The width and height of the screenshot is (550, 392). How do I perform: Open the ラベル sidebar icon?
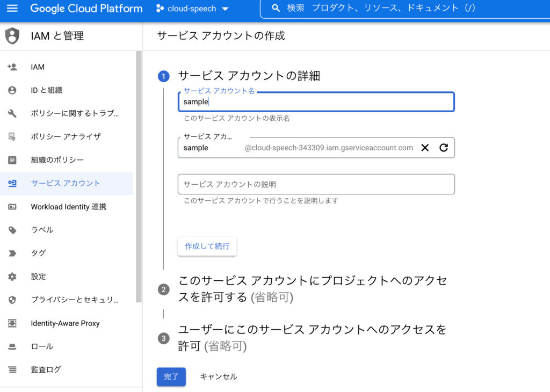tap(12, 230)
